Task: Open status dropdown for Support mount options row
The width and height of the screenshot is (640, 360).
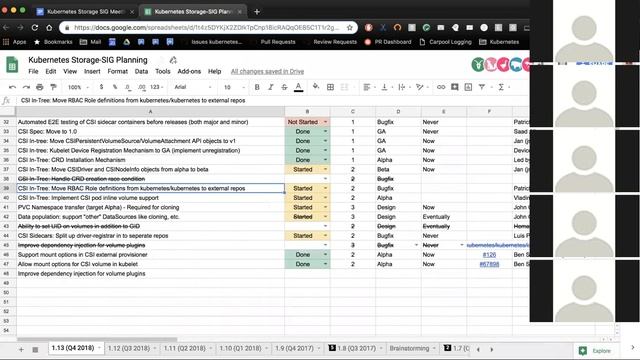Action: point(325,254)
